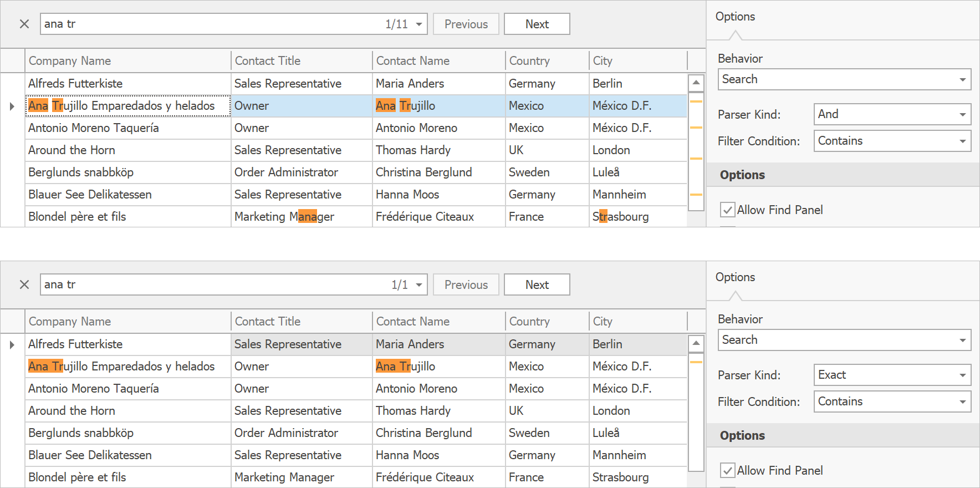The image size is (980, 488).
Task: Click Next button in the bottom find panel
Action: pyautogui.click(x=537, y=284)
